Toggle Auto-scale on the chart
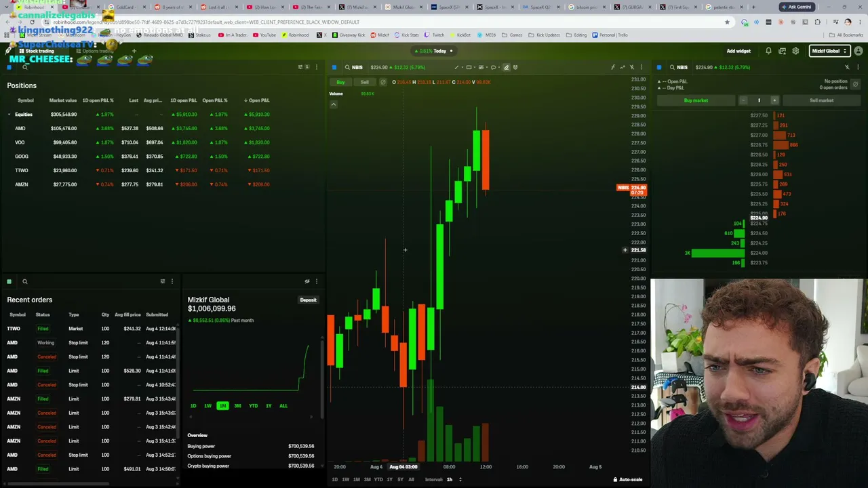Viewport: 868px width, 488px height. tap(627, 480)
